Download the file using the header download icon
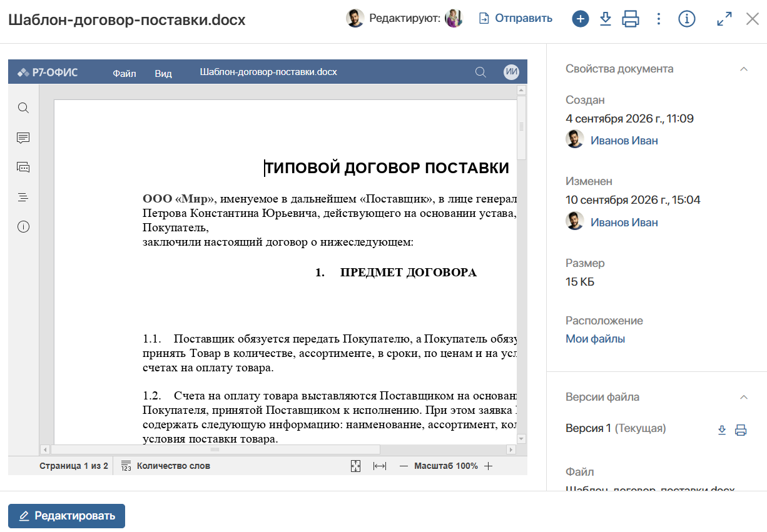767x532 pixels. (x=605, y=19)
